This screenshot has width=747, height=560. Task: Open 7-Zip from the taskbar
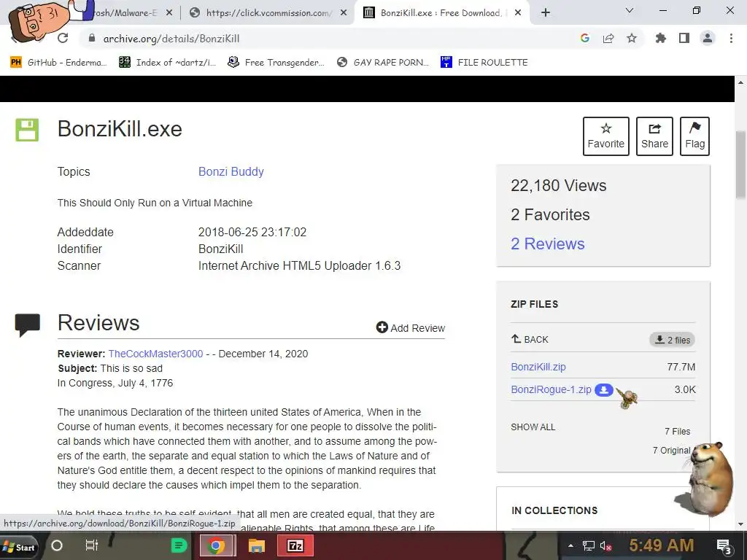(x=295, y=545)
